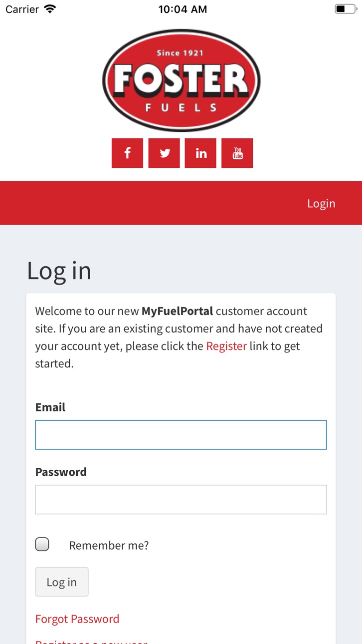
Task: Follow the Register link in welcome text
Action: (226, 346)
